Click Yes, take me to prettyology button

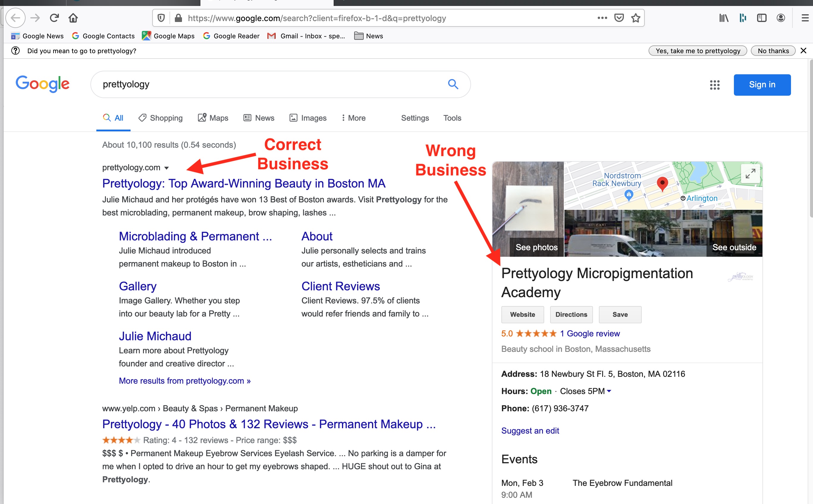tap(697, 51)
